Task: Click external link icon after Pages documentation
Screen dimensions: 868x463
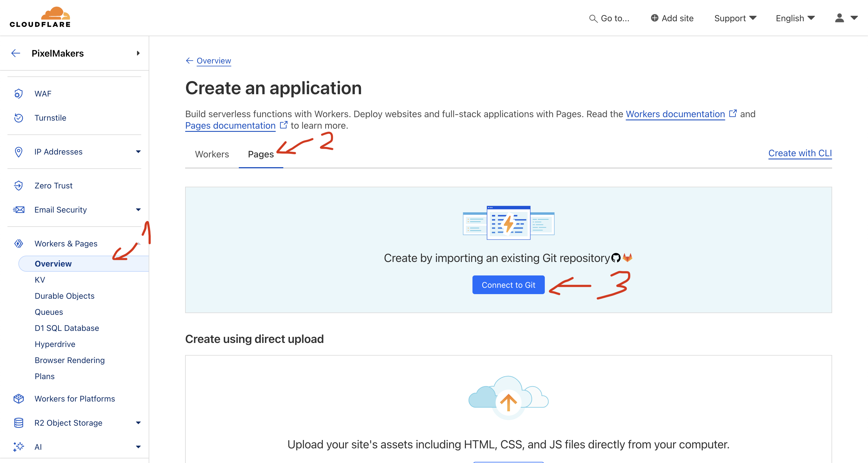Action: (x=283, y=125)
